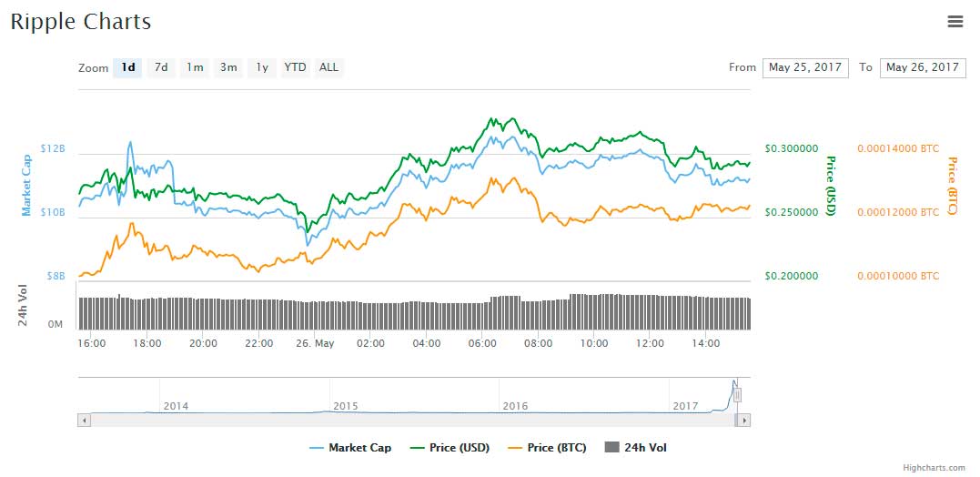Click the Price (USD) axis title

pyautogui.click(x=831, y=186)
